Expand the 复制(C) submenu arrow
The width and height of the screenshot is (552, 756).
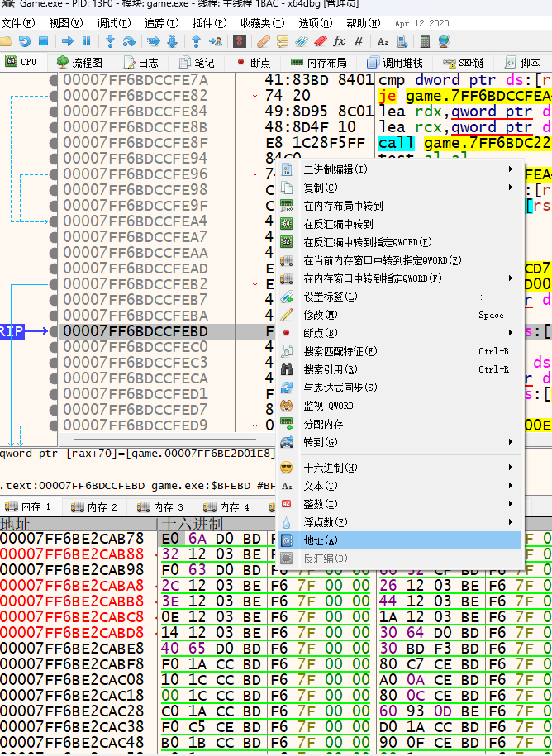511,187
